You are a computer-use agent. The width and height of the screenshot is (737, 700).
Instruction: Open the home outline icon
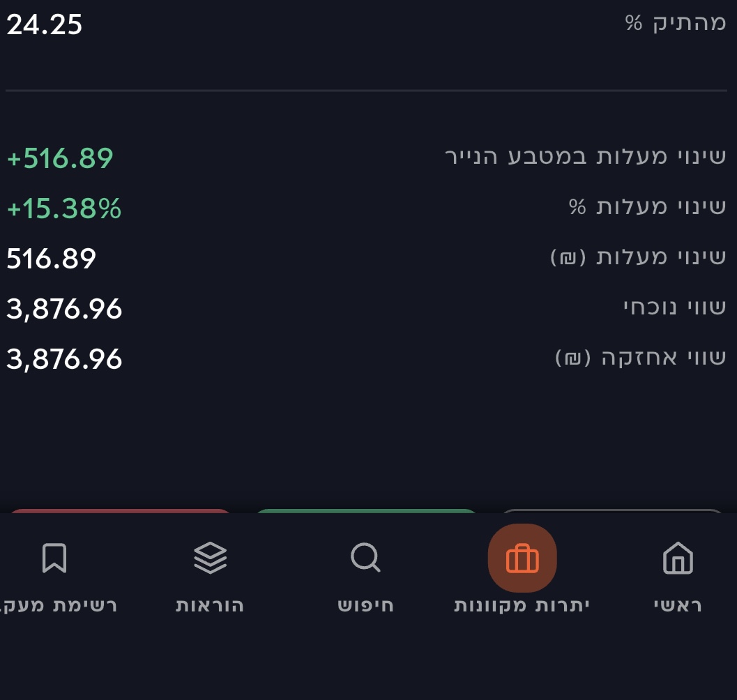(x=678, y=558)
